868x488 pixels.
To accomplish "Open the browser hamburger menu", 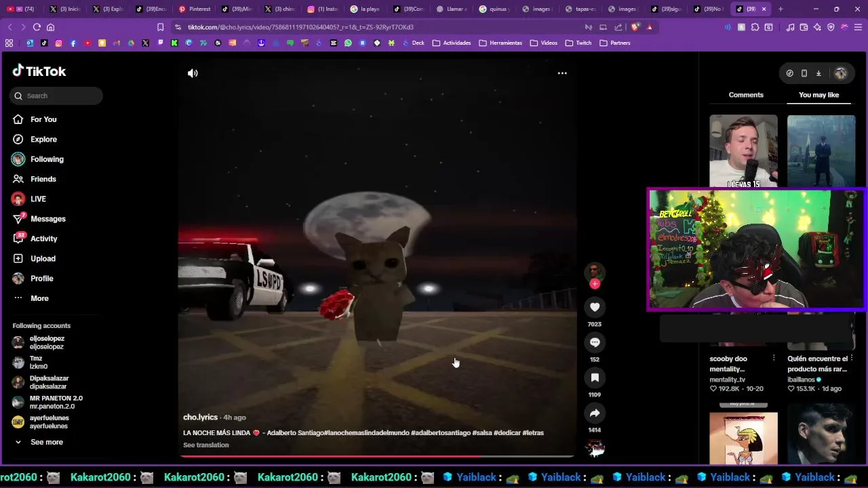I will click(858, 27).
